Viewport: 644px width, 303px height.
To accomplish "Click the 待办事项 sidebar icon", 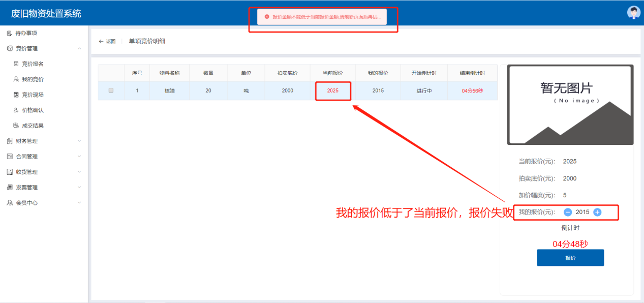I will (x=9, y=33).
